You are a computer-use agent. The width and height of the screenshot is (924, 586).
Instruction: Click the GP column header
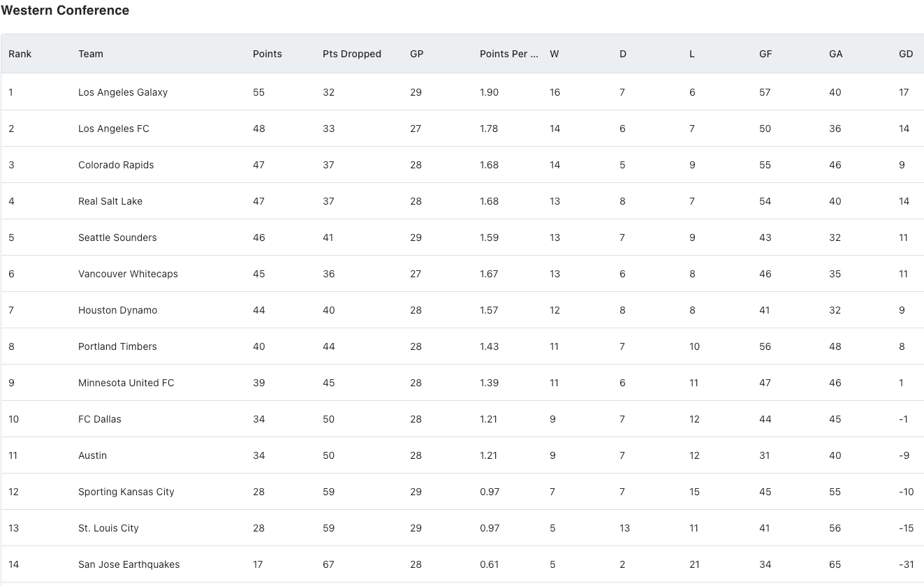click(x=417, y=54)
